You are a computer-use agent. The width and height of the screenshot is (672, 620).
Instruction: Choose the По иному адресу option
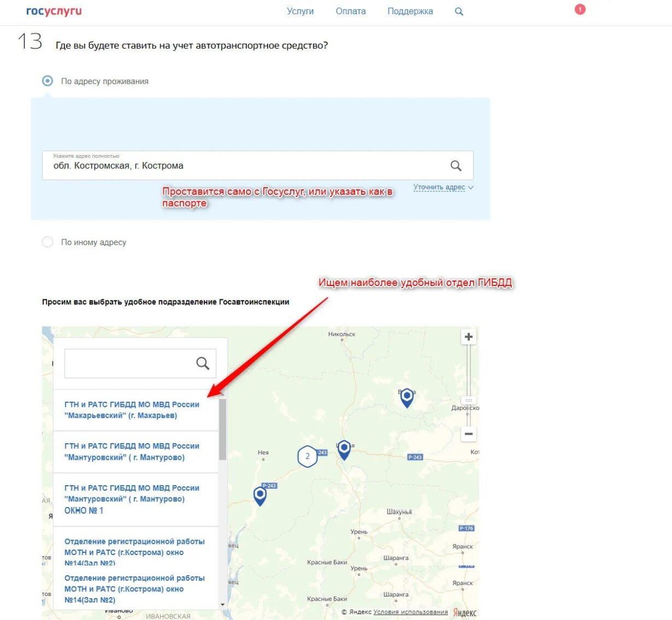coord(48,242)
